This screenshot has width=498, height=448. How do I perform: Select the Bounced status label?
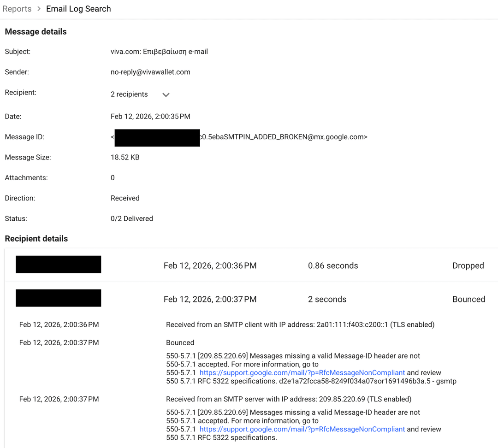click(x=468, y=299)
